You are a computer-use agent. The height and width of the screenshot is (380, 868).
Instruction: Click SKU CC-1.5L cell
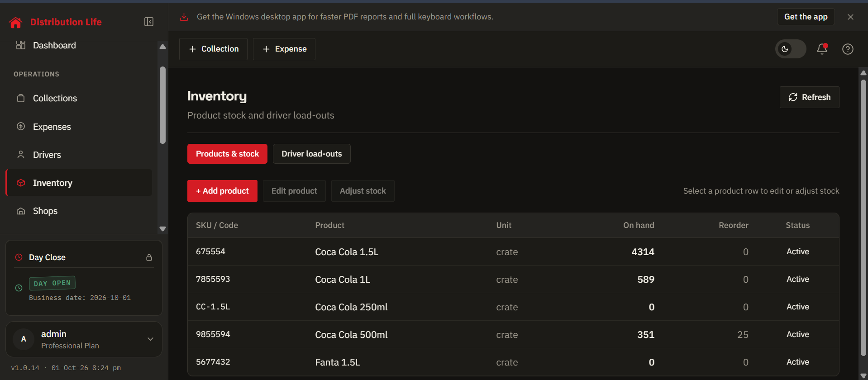pos(213,307)
